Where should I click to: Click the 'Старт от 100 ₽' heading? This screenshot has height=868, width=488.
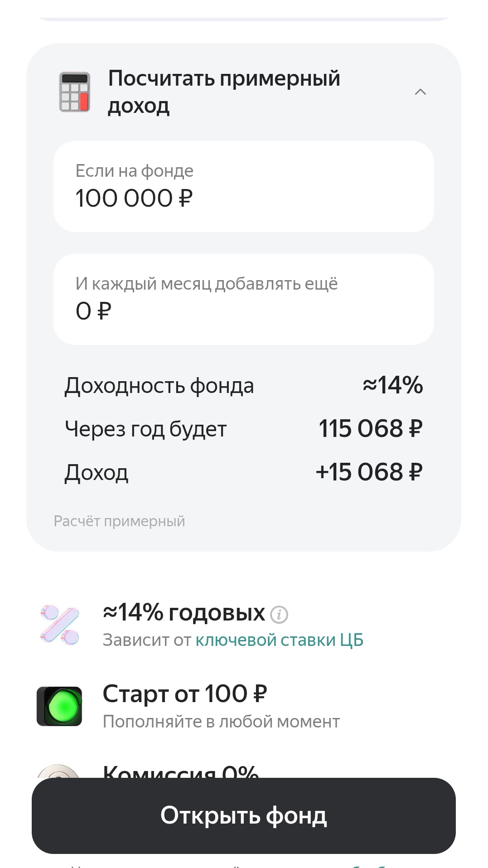pyautogui.click(x=185, y=693)
